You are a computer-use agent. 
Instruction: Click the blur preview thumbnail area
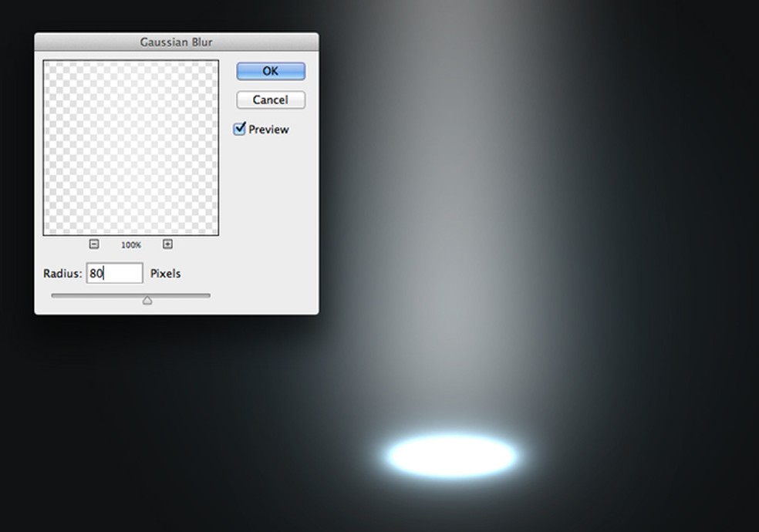(x=130, y=148)
